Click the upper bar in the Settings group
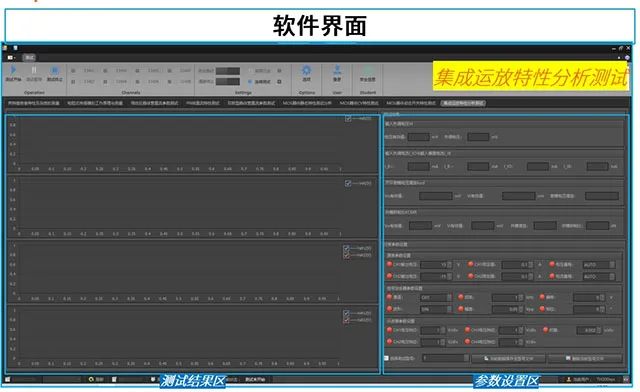Screen dimensions: 640x392 (x=228, y=71)
